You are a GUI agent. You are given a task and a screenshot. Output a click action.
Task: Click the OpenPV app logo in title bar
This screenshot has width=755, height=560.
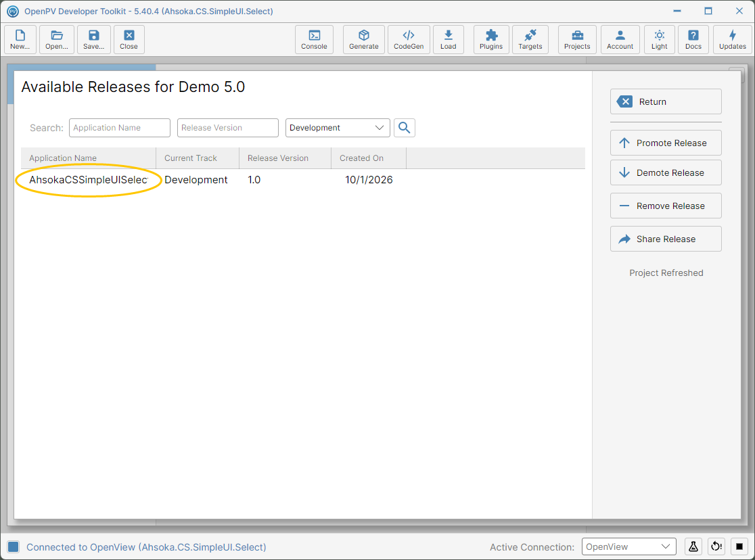(13, 11)
